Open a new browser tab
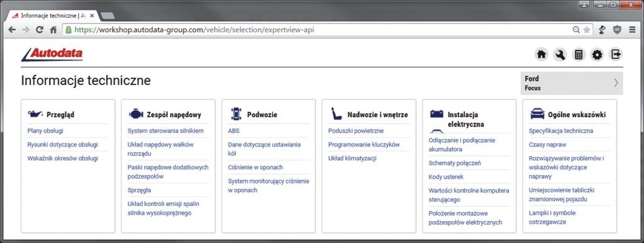The height and width of the screenshot is (243, 644). (x=108, y=16)
